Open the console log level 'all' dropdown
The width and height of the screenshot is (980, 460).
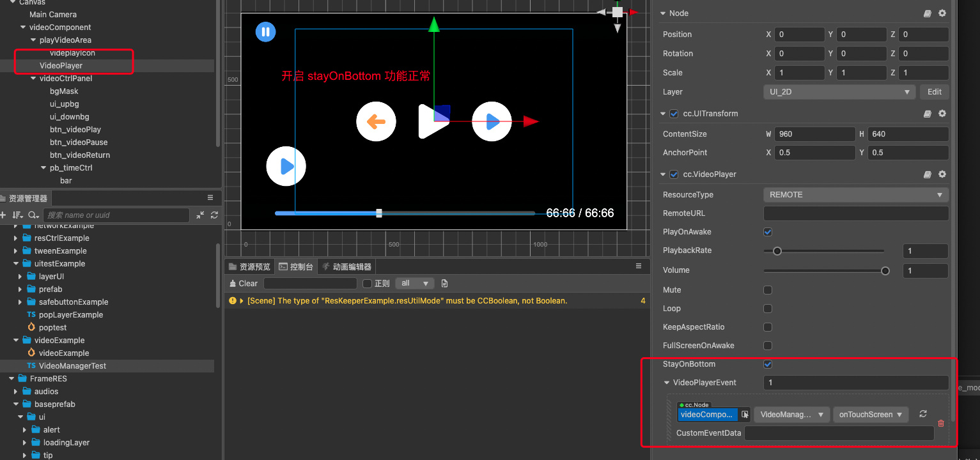point(415,284)
